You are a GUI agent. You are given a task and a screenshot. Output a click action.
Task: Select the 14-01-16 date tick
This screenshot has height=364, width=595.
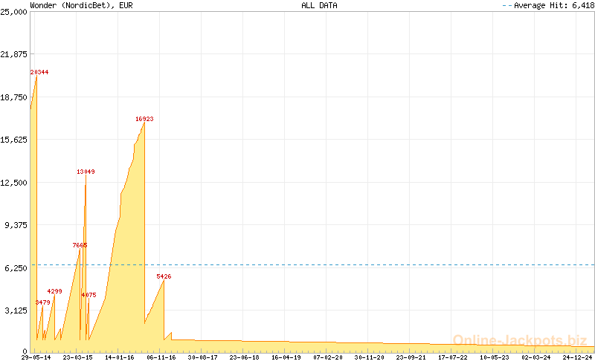point(119,357)
